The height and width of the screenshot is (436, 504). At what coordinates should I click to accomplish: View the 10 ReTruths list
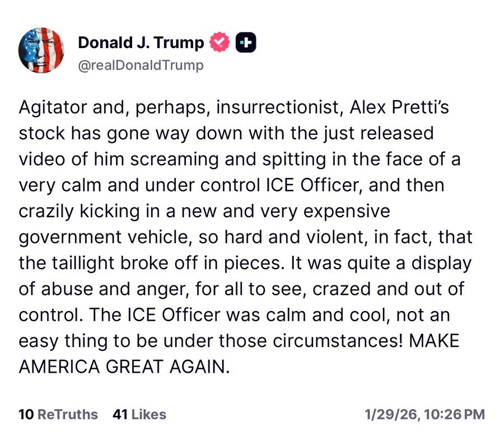point(58,415)
